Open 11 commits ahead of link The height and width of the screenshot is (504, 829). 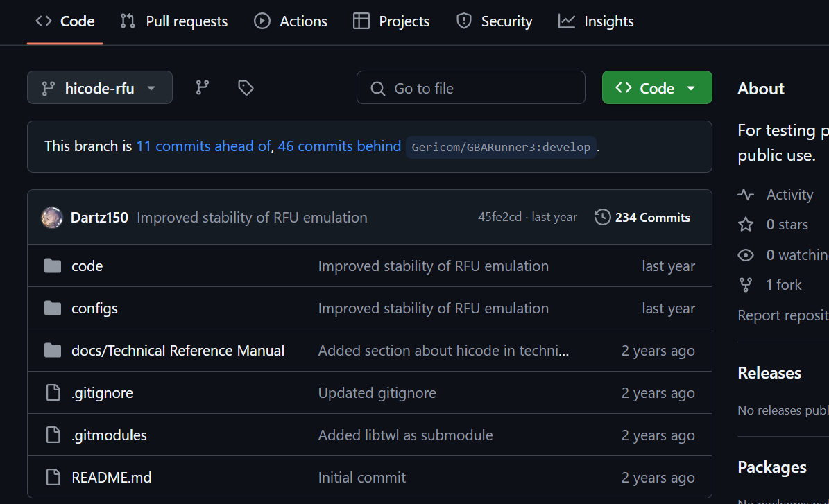coord(203,146)
